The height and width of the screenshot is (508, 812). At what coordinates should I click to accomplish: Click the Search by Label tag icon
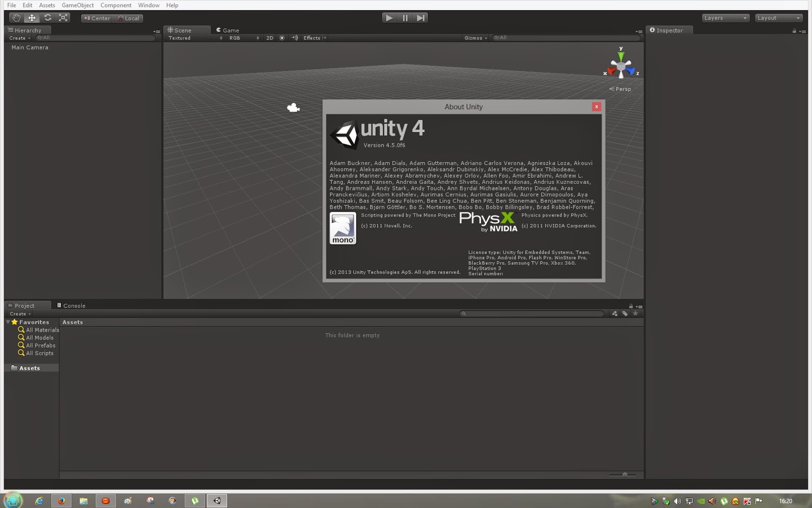625,313
